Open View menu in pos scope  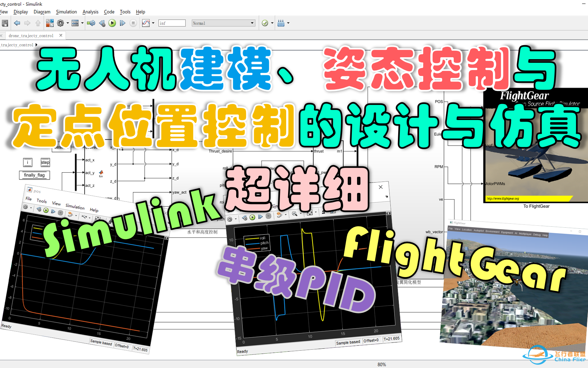[x=56, y=203]
